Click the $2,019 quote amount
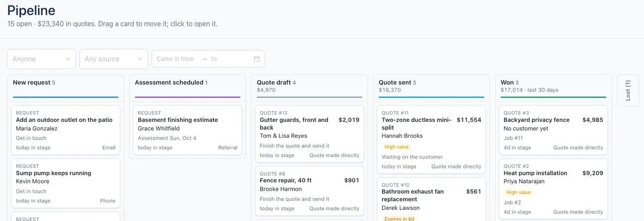The width and height of the screenshot is (644, 221). [x=349, y=120]
